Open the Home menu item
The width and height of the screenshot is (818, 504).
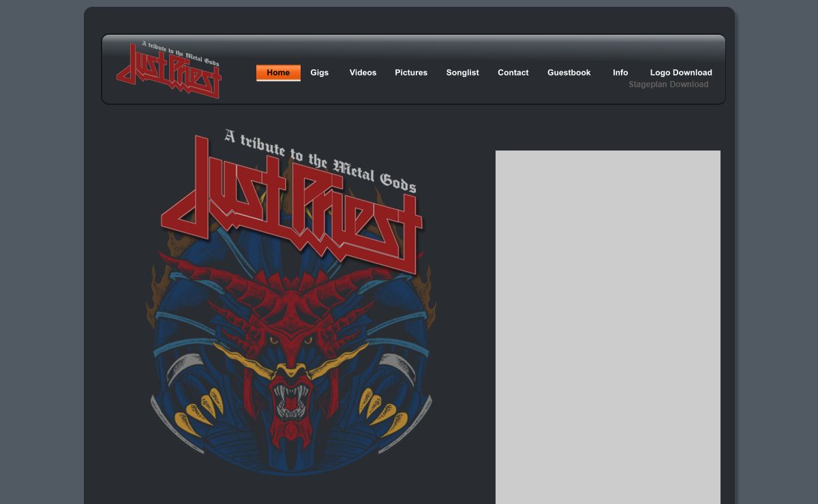coord(278,73)
